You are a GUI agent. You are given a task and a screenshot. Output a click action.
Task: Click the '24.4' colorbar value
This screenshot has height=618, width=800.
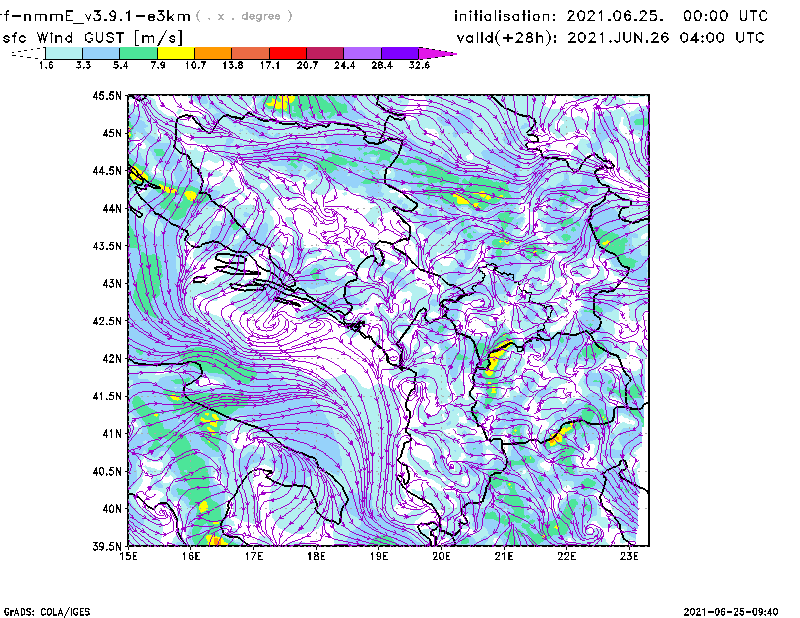pos(344,65)
